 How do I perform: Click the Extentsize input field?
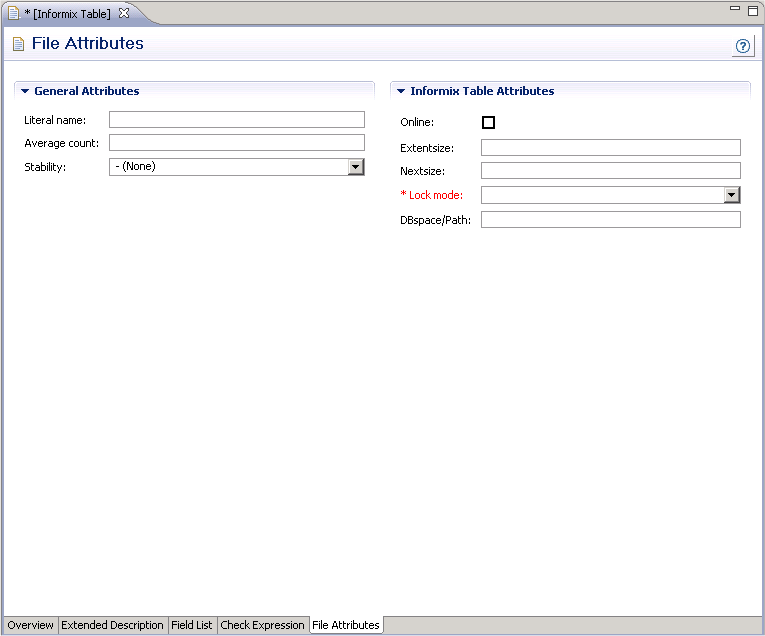[x=610, y=148]
